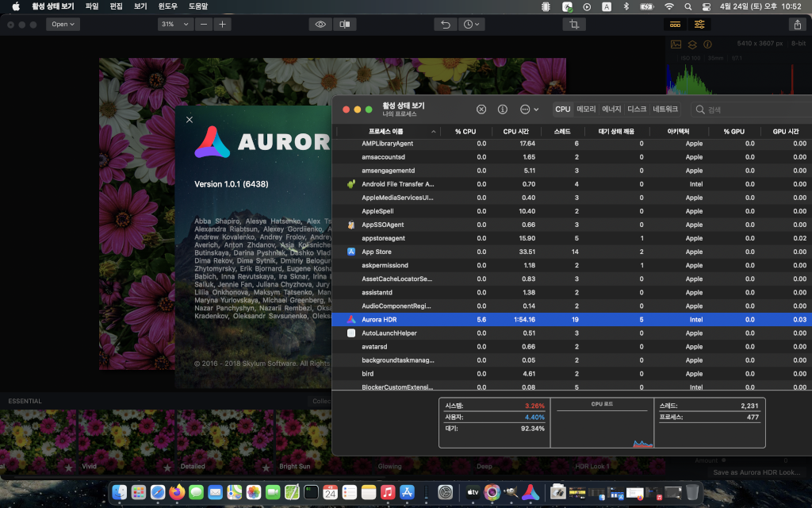Select the Bright Sun preset thumbnail
The width and height of the screenshot is (812, 508).
click(304, 441)
